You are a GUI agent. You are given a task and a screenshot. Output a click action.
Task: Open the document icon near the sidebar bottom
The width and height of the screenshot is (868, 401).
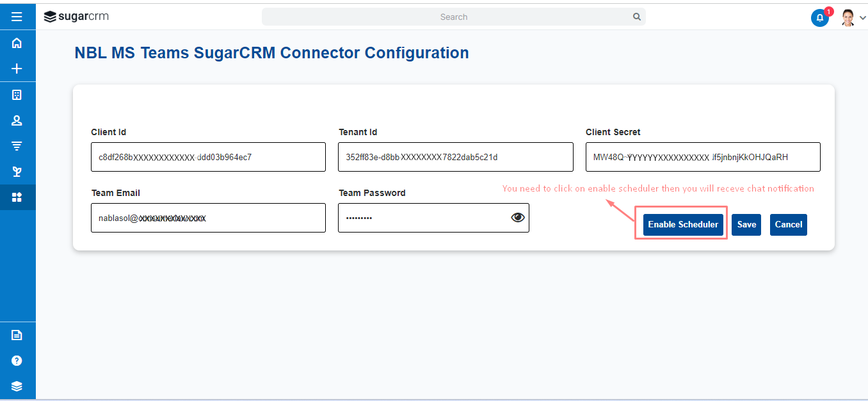pyautogui.click(x=17, y=335)
